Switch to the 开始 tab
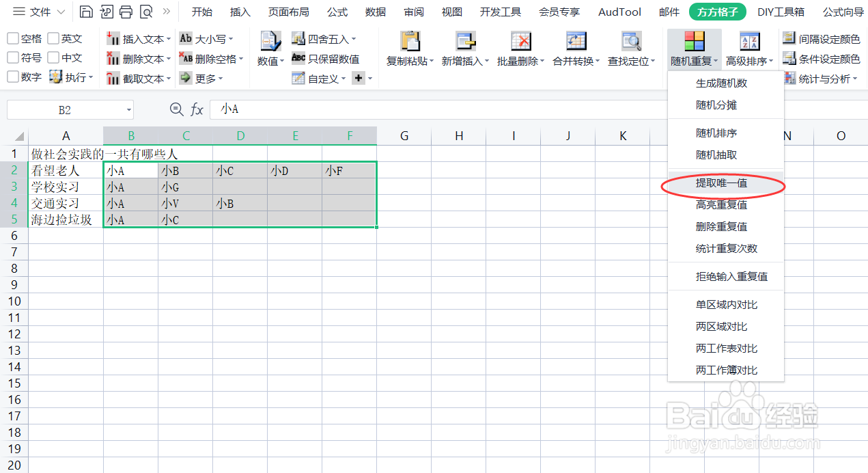868x473 pixels. 201,12
